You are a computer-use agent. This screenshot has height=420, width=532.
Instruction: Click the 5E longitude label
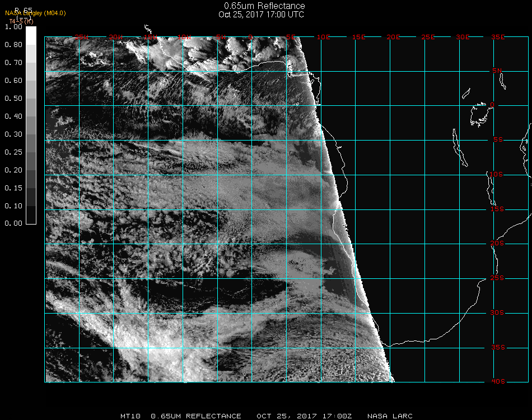(291, 37)
